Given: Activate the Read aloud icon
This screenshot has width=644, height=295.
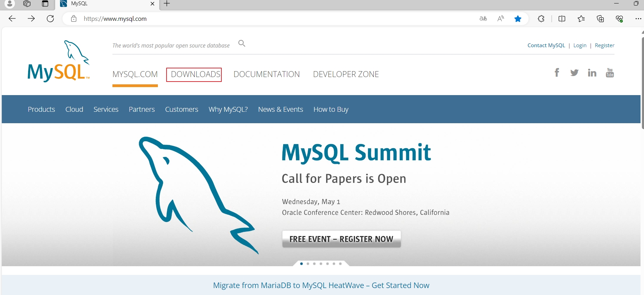Looking at the screenshot, I should pyautogui.click(x=500, y=19).
